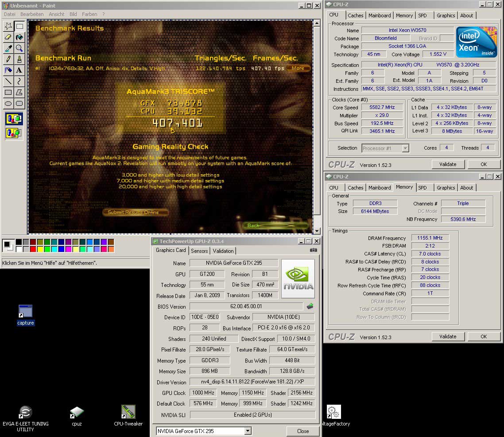Screen dimensions: 504x437
Task: Select the Airbrush tool in Paint
Action: coord(8,70)
